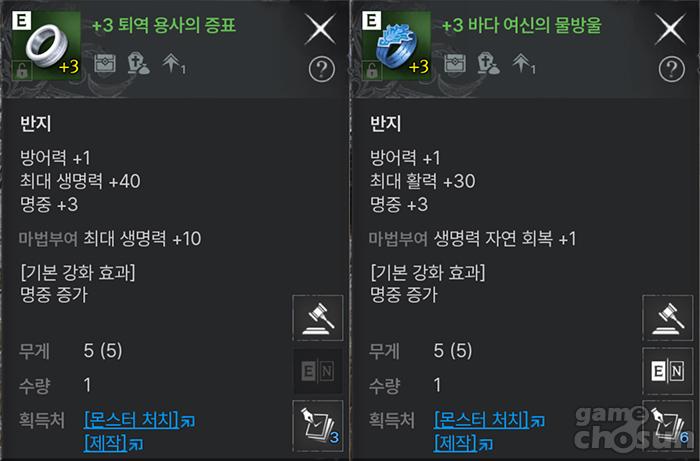Toggle lock icon under the silver ring
Screen dimensions: 700x461
(22, 70)
